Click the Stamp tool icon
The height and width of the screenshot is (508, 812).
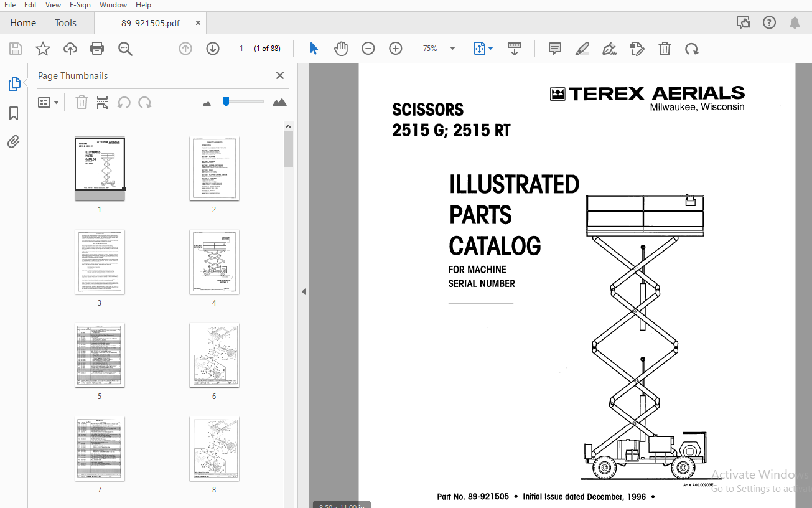[x=637, y=49]
